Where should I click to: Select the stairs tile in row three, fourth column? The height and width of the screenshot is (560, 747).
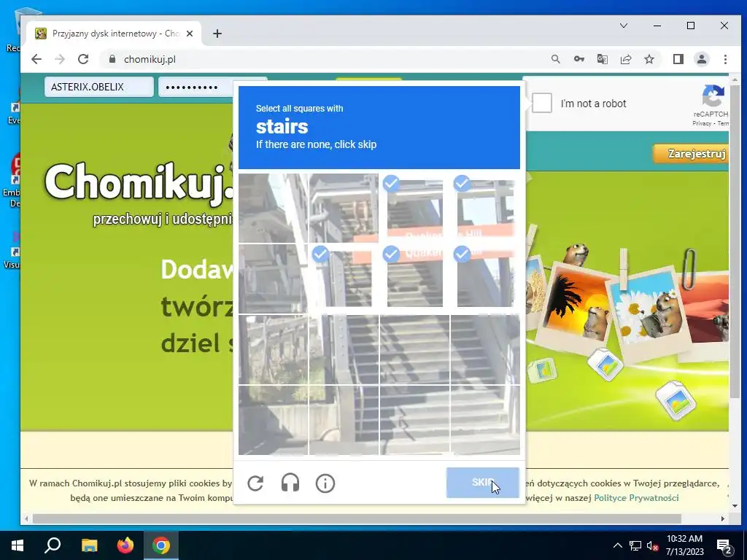coord(485,349)
